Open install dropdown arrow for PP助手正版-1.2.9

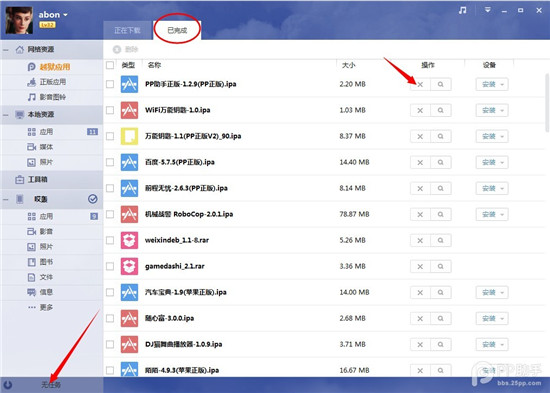tap(502, 85)
